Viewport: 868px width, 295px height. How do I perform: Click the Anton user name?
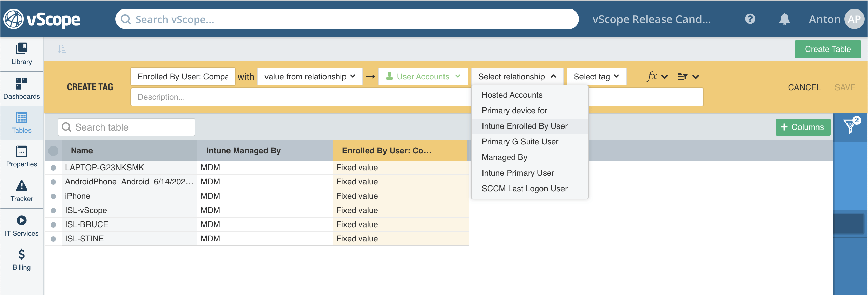(825, 19)
